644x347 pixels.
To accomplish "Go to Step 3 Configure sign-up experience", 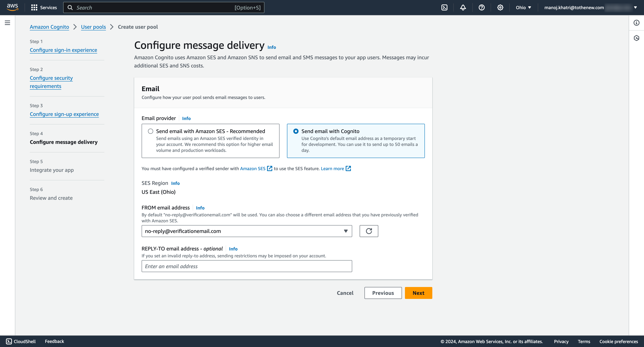I will (64, 114).
